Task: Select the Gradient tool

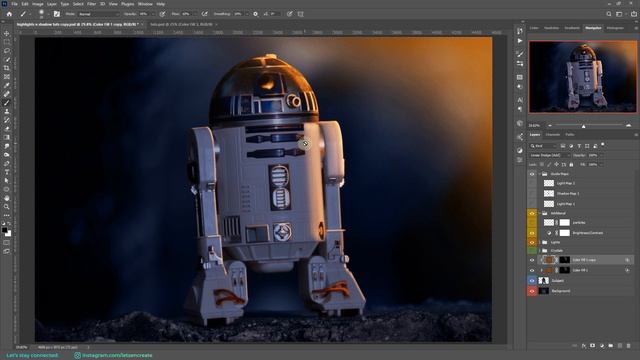Action: tap(7, 138)
